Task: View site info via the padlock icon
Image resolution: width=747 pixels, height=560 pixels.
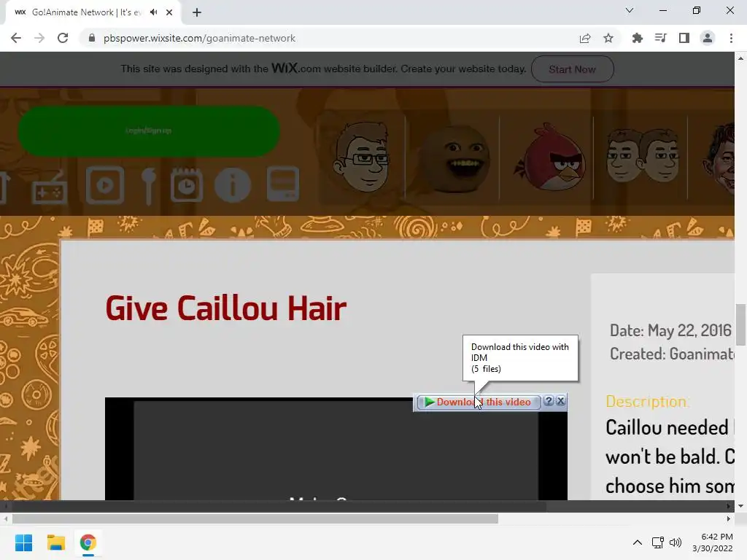Action: 92,38
